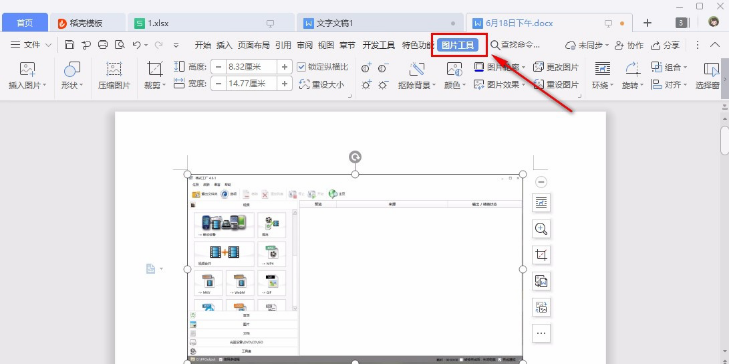Click the replace-picture icon in floating toolbar
Screen dimensions: 730x364
(541, 281)
